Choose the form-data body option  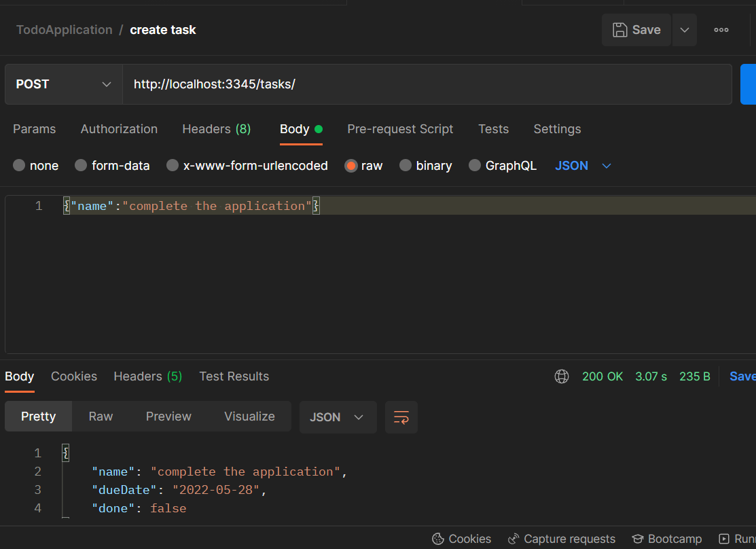pyautogui.click(x=81, y=165)
